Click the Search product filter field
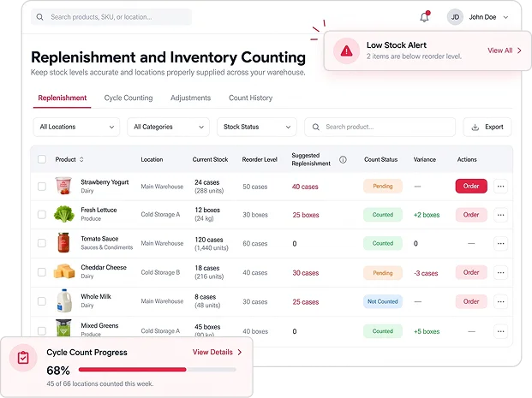This screenshot has width=532, height=398. [380, 128]
